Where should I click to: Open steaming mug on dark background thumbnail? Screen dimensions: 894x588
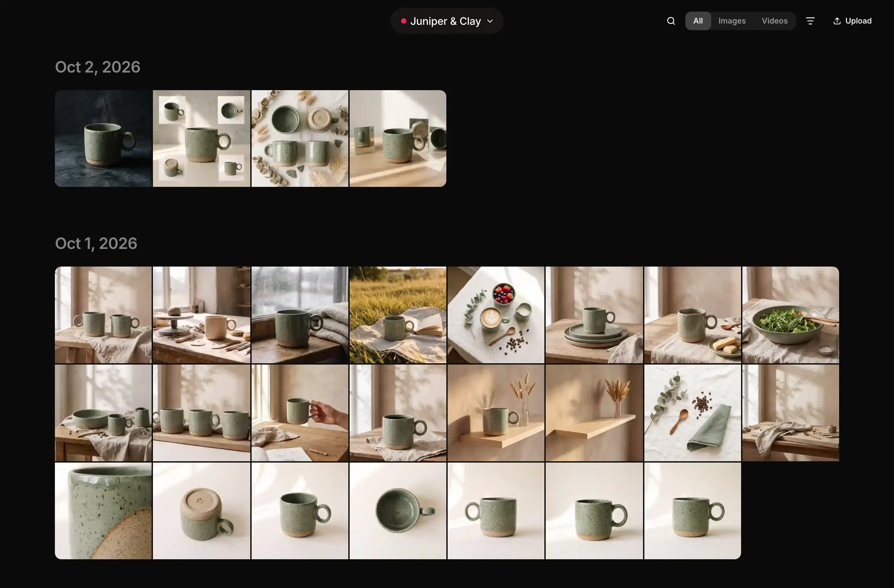103,139
